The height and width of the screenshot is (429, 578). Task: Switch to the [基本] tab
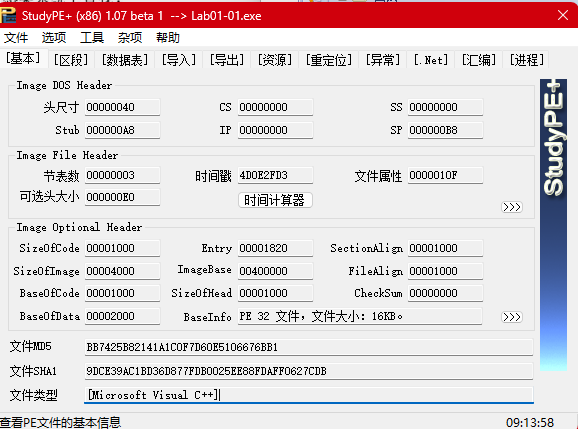[x=23, y=58]
